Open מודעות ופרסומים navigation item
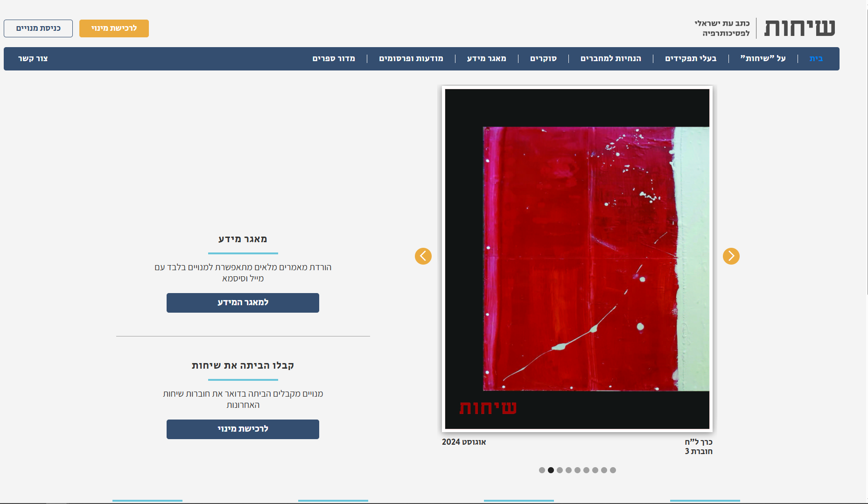Image resolution: width=868 pixels, height=504 pixels. click(x=411, y=59)
